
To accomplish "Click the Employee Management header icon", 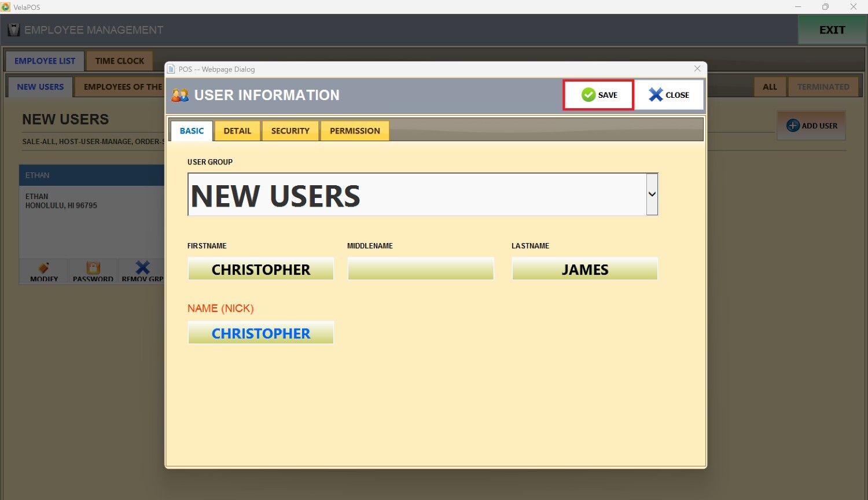I will click(x=14, y=30).
